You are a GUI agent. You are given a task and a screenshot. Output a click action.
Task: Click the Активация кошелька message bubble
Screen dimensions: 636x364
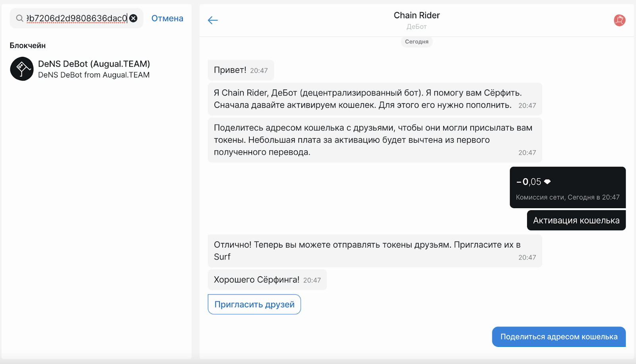pyautogui.click(x=576, y=221)
